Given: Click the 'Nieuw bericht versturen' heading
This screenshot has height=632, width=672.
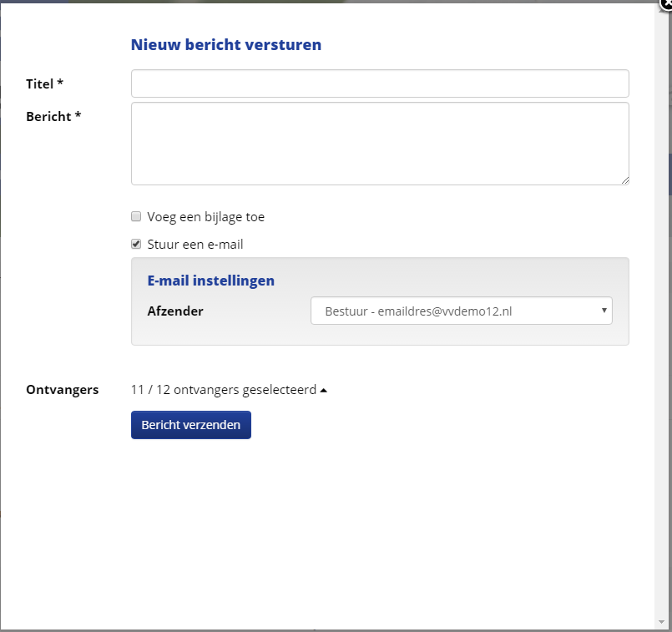Looking at the screenshot, I should (x=226, y=45).
